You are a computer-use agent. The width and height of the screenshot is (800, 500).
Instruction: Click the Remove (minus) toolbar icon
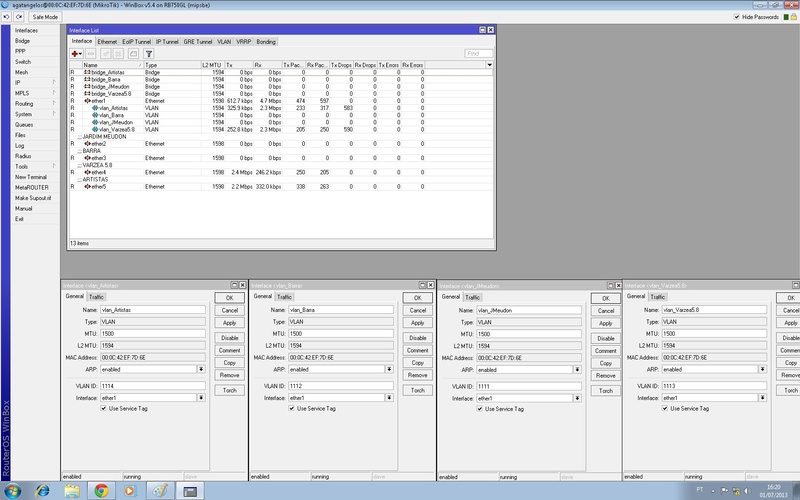(x=91, y=54)
